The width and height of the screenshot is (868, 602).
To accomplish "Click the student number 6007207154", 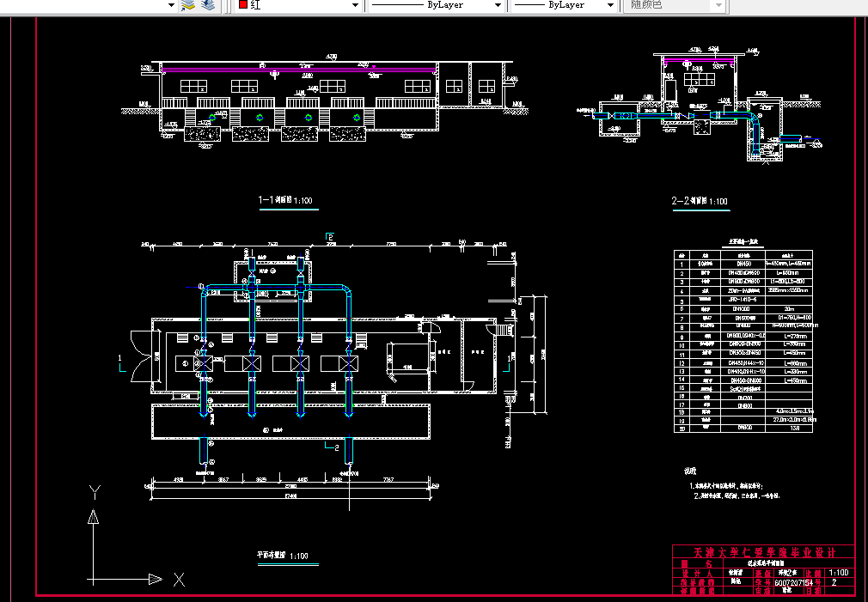I will click(793, 582).
